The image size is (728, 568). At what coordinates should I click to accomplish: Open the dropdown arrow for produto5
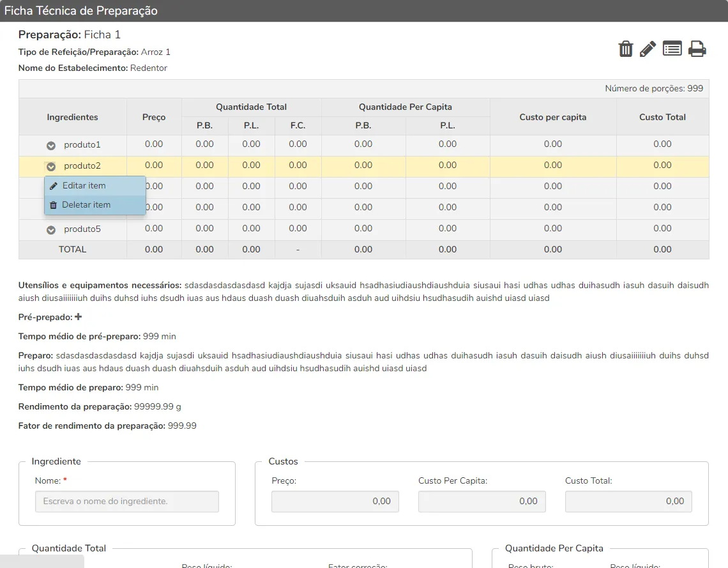coord(51,230)
